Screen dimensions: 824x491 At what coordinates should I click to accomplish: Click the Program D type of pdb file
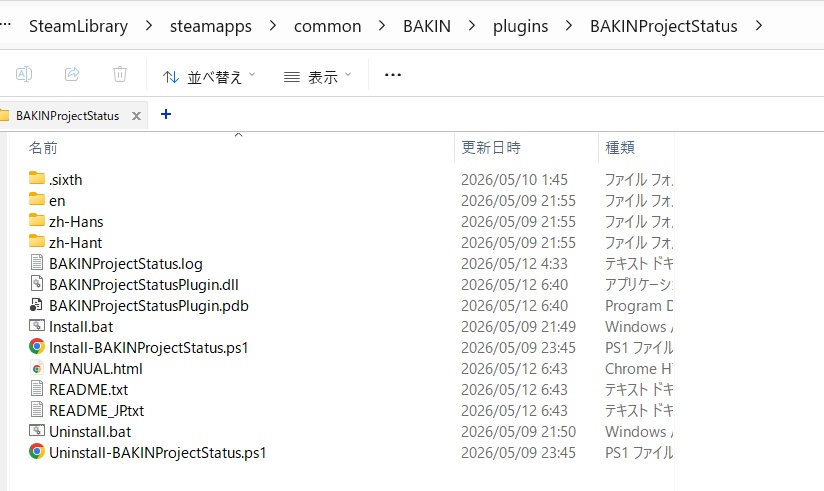tap(639, 306)
